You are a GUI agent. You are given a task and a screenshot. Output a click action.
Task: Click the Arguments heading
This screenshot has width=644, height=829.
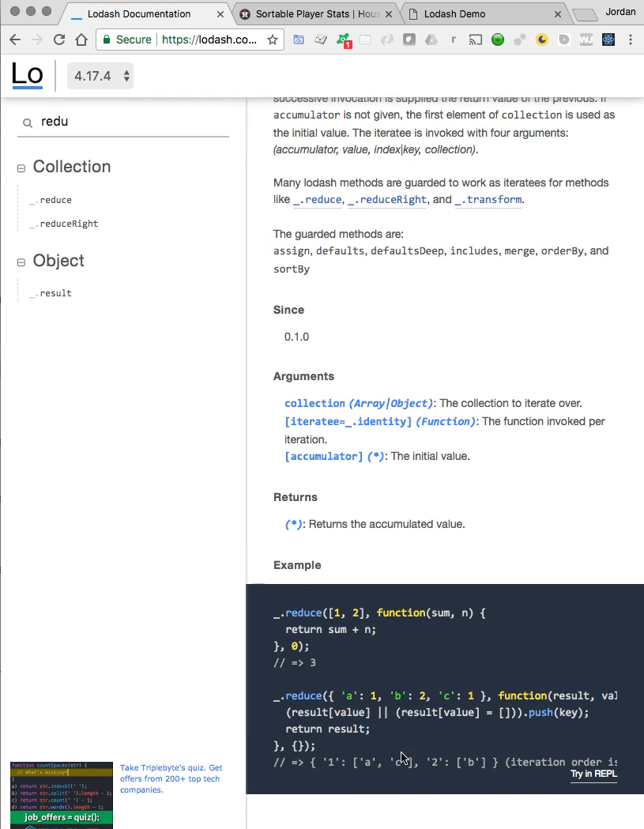click(303, 376)
